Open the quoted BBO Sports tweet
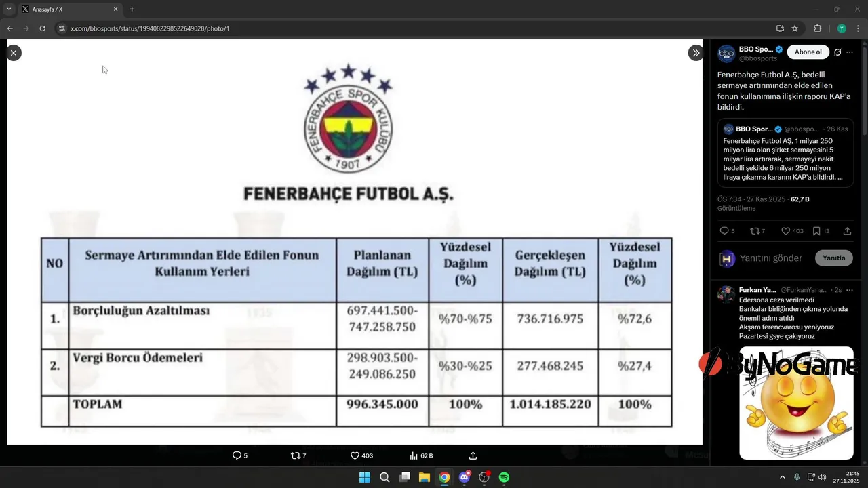 [786, 154]
